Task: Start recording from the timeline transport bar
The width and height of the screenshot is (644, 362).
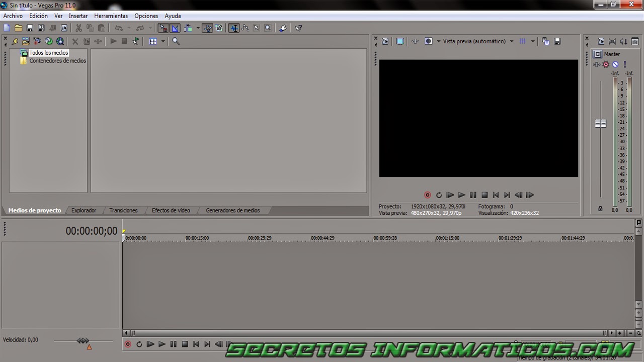Action: click(128, 344)
